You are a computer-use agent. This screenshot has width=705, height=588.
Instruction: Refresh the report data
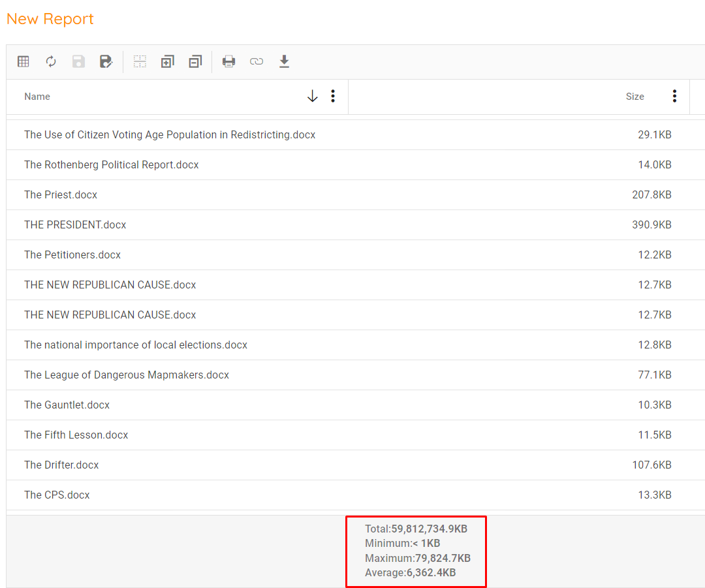[x=51, y=61]
